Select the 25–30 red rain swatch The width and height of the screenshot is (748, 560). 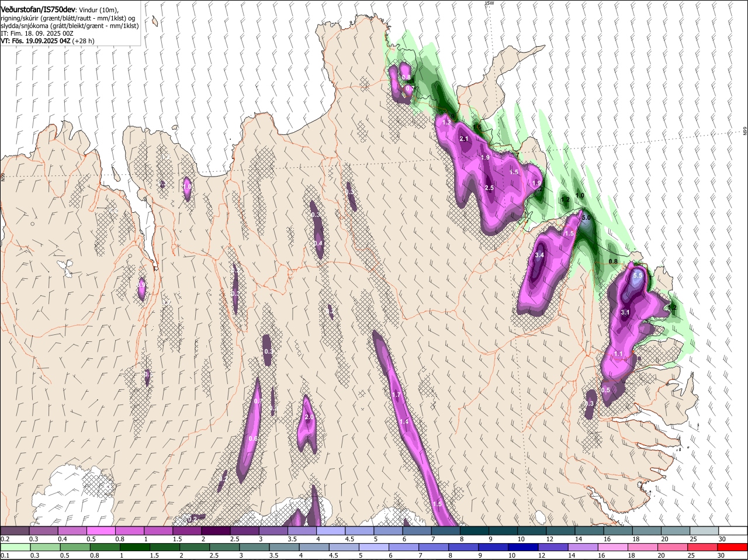coord(702,547)
